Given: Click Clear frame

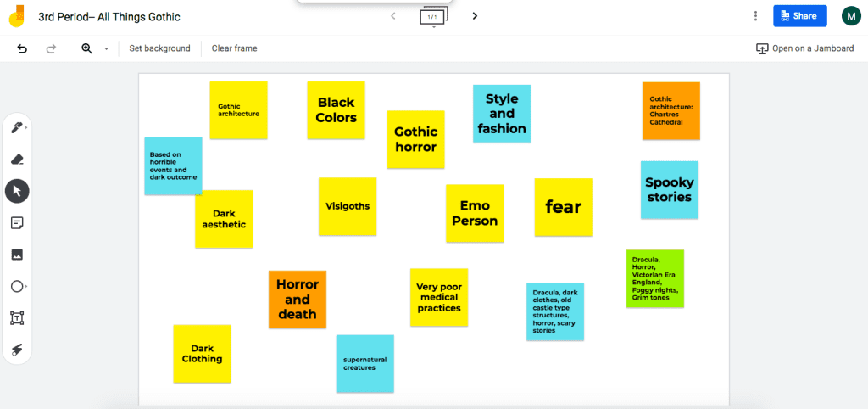Looking at the screenshot, I should [234, 48].
